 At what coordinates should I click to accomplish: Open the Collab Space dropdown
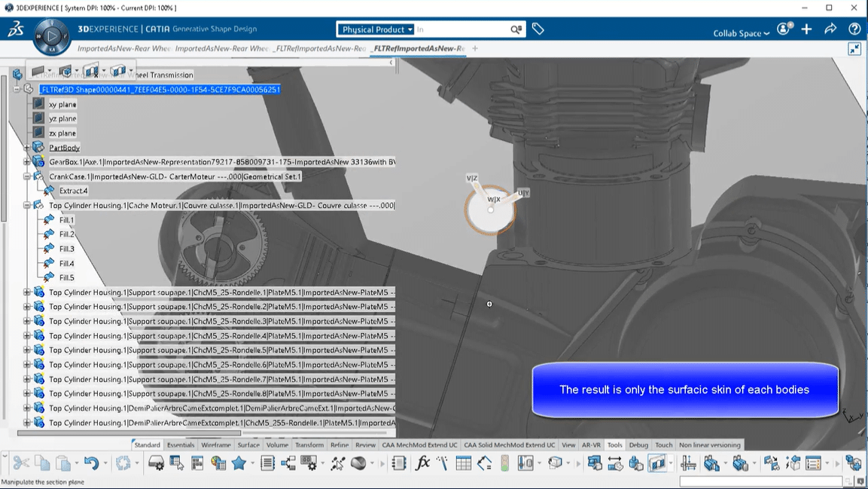742,33
